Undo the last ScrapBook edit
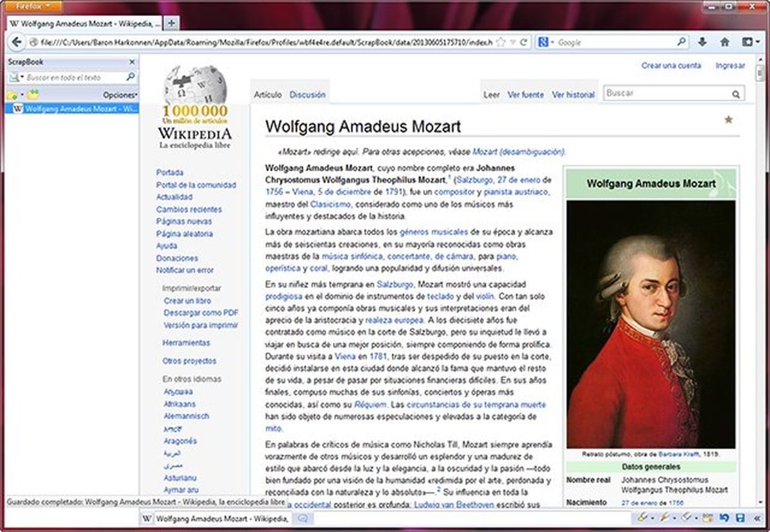 pyautogui.click(x=723, y=518)
